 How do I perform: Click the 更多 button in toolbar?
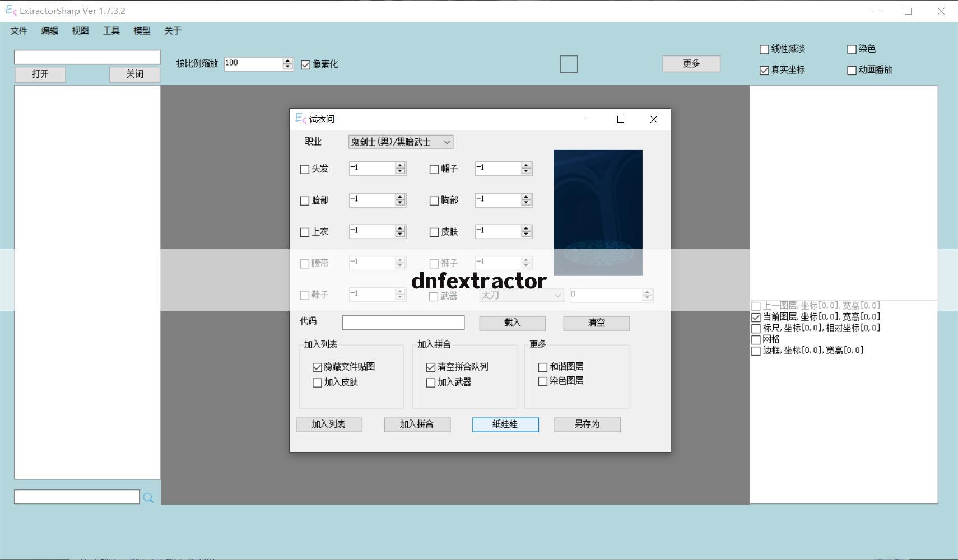pos(691,64)
